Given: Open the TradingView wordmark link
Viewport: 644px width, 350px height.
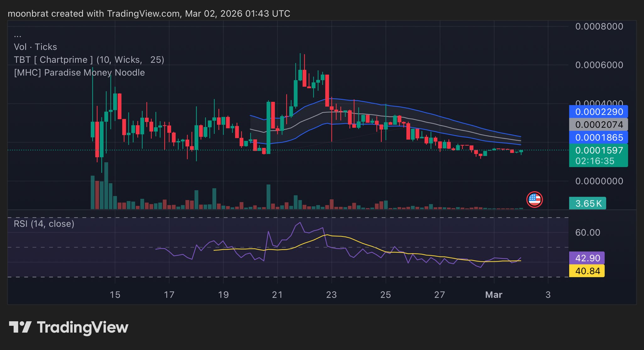Looking at the screenshot, I should [x=83, y=327].
